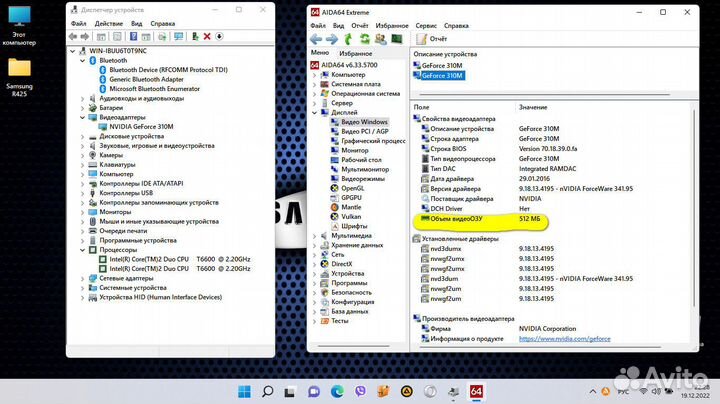The width and height of the screenshot is (720, 404).
Task: Open Действие menu in Device Manager
Action: pyautogui.click(x=109, y=23)
